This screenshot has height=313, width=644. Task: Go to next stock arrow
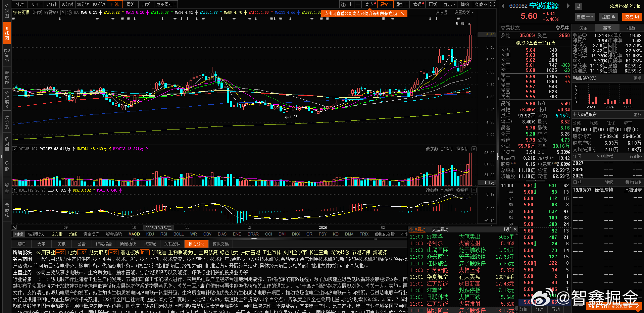(568, 6)
